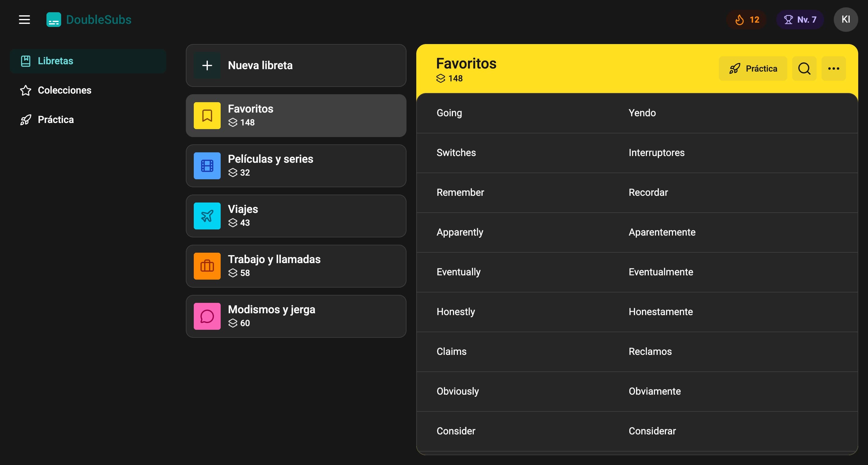Open the streak flame counter showing 12

[x=747, y=20]
